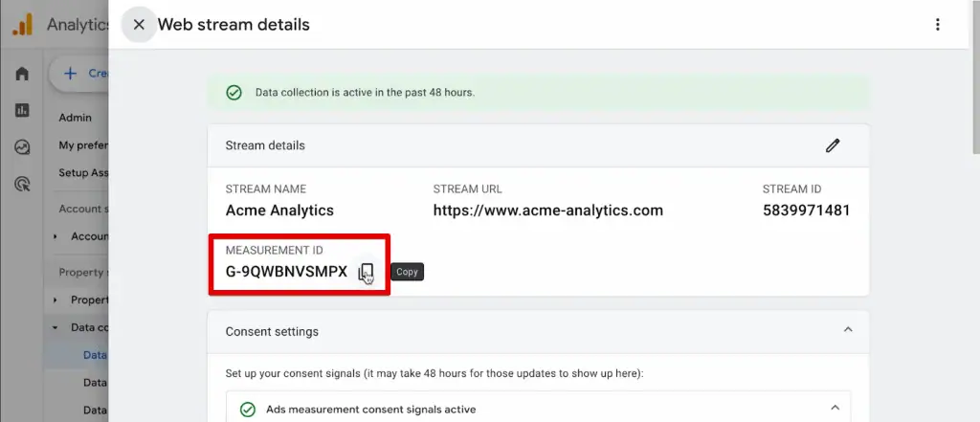Select My preferences in the sidebar
This screenshot has height=422, width=980.
[x=82, y=145]
